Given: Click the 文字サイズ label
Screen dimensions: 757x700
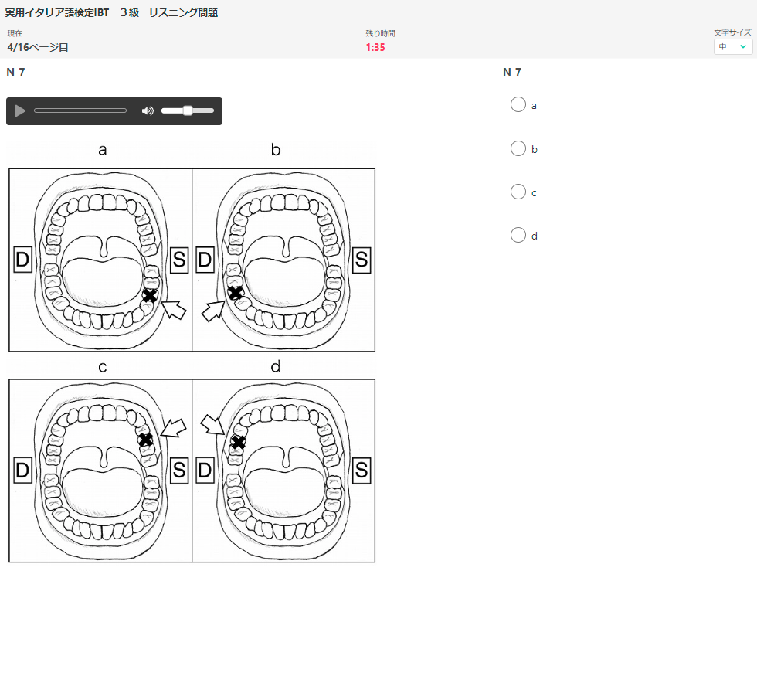Looking at the screenshot, I should [x=732, y=32].
